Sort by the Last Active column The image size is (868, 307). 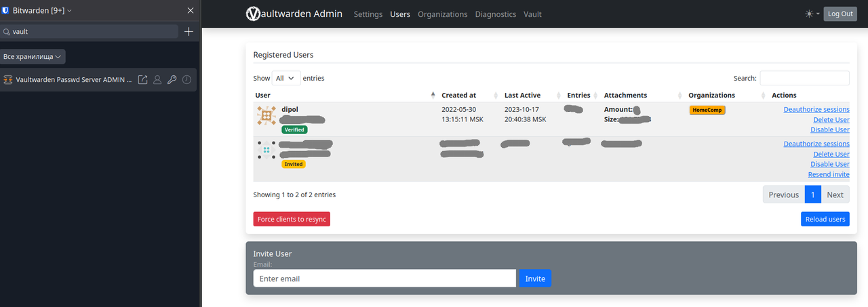click(532, 95)
